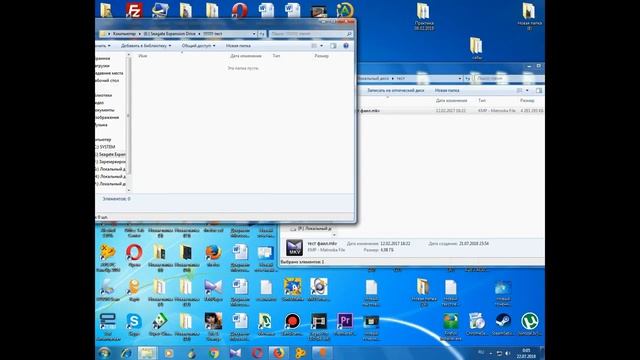Click the taskbar clock and date
640x360 pixels.
pos(526,353)
